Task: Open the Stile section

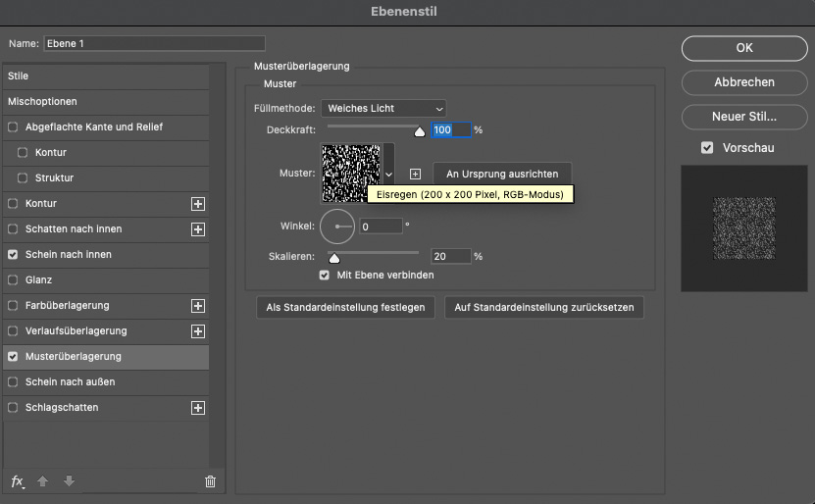Action: point(106,76)
